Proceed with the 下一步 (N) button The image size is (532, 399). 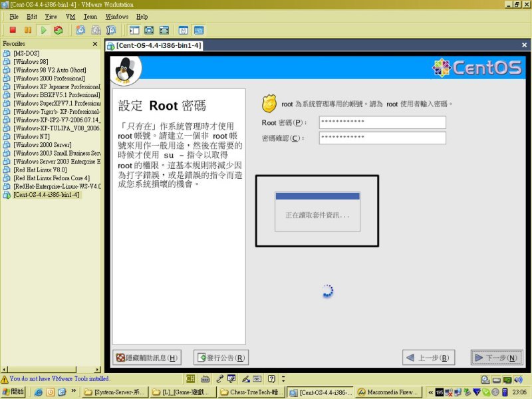(x=497, y=358)
